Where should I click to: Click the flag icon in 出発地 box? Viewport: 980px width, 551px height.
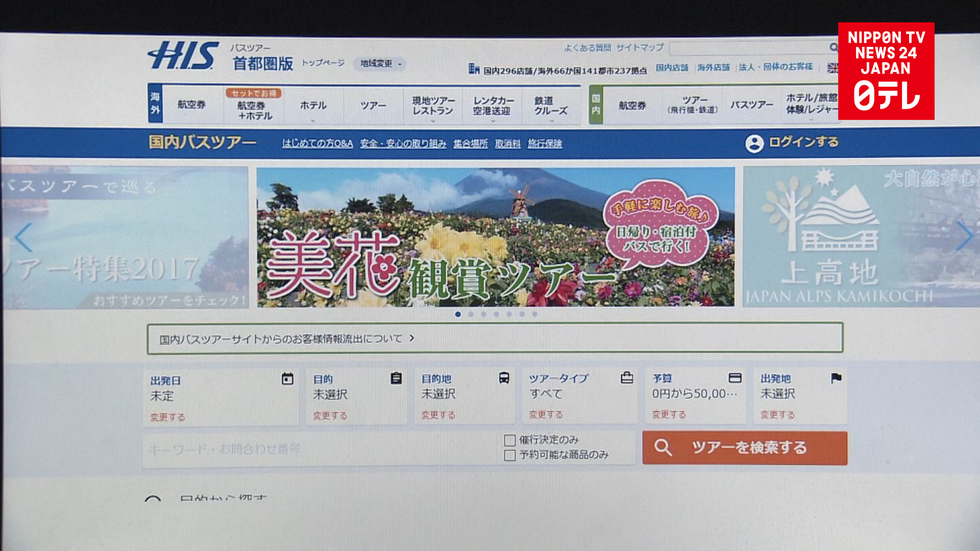(x=836, y=377)
